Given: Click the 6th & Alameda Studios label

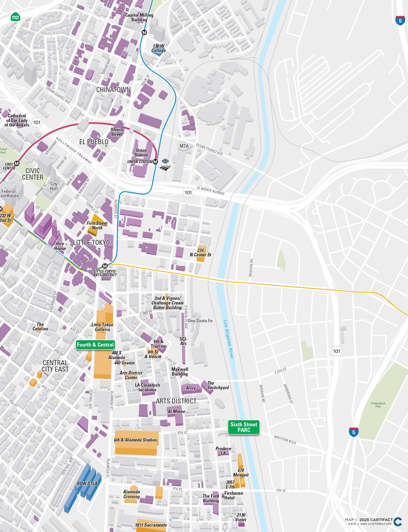Looking at the screenshot, I should (135, 440).
